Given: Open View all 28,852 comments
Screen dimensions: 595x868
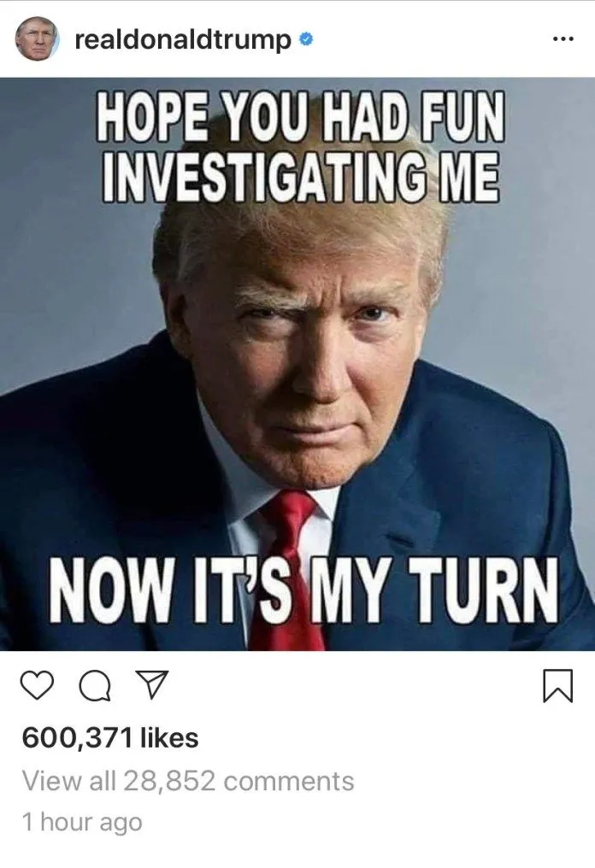Looking at the screenshot, I should pos(188,781).
